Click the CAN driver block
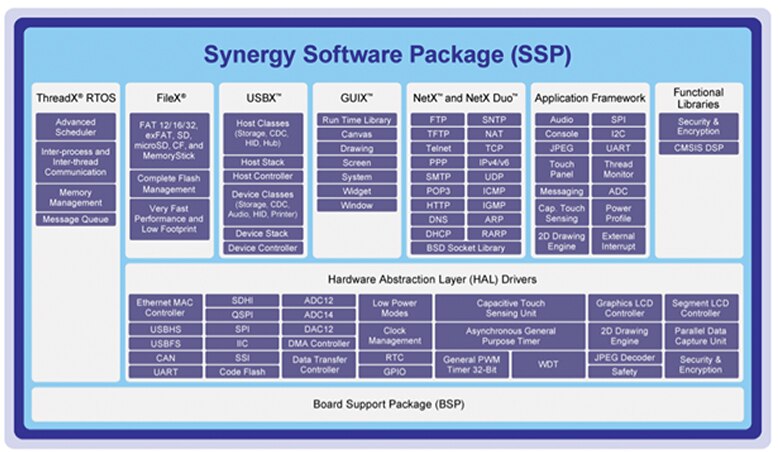The height and width of the screenshot is (452, 781). (165, 358)
